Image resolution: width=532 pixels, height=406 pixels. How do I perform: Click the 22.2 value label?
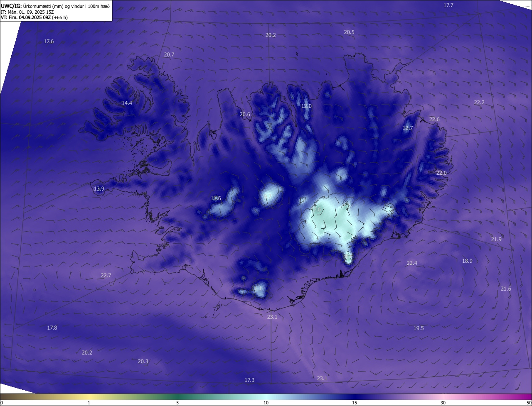tap(479, 102)
